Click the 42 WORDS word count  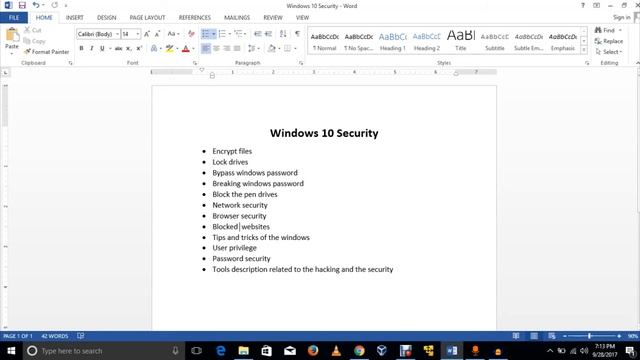tap(55, 336)
